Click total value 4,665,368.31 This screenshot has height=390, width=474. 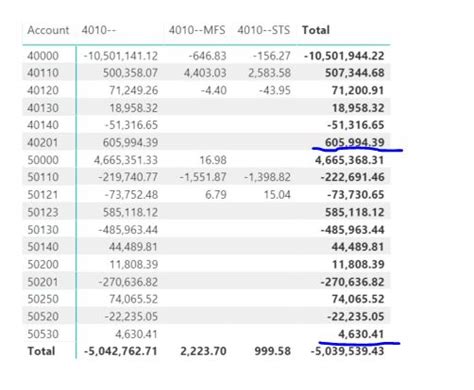pyautogui.click(x=350, y=160)
